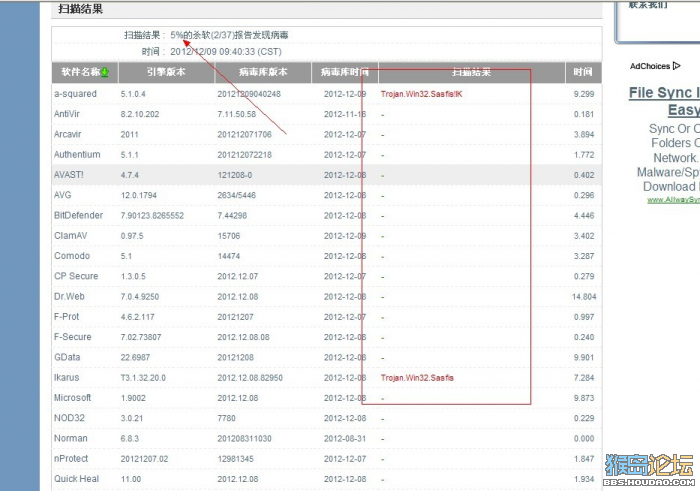
Task: Select the ClamAV row name
Action: click(70, 236)
